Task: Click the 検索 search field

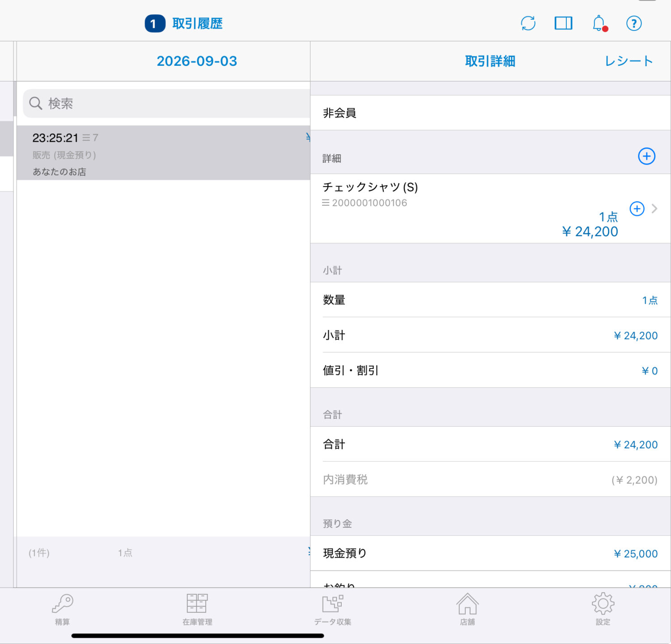Action: (x=166, y=103)
